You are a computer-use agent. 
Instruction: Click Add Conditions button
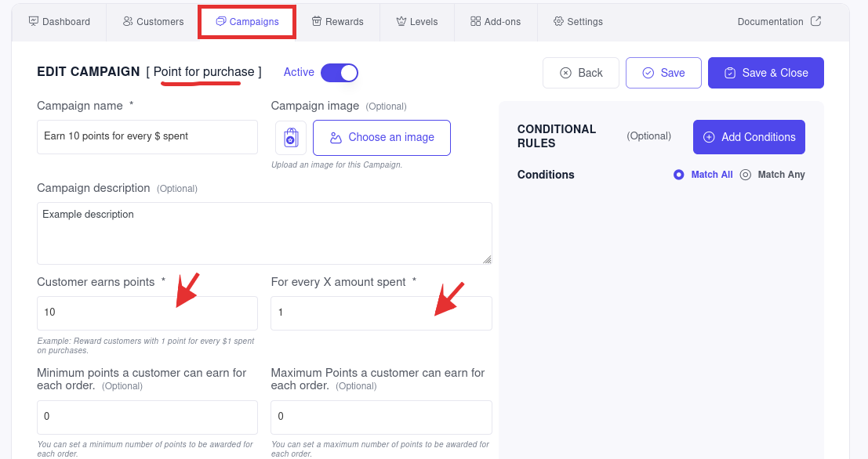pos(749,137)
